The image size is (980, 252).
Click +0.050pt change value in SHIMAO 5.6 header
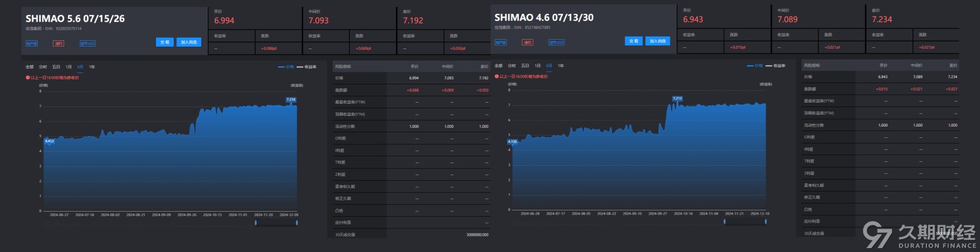click(x=459, y=49)
